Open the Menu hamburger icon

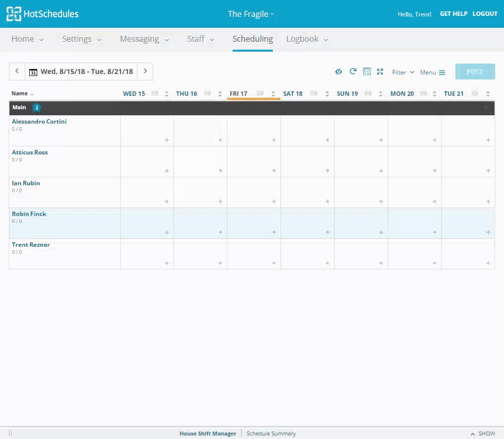pyautogui.click(x=442, y=73)
